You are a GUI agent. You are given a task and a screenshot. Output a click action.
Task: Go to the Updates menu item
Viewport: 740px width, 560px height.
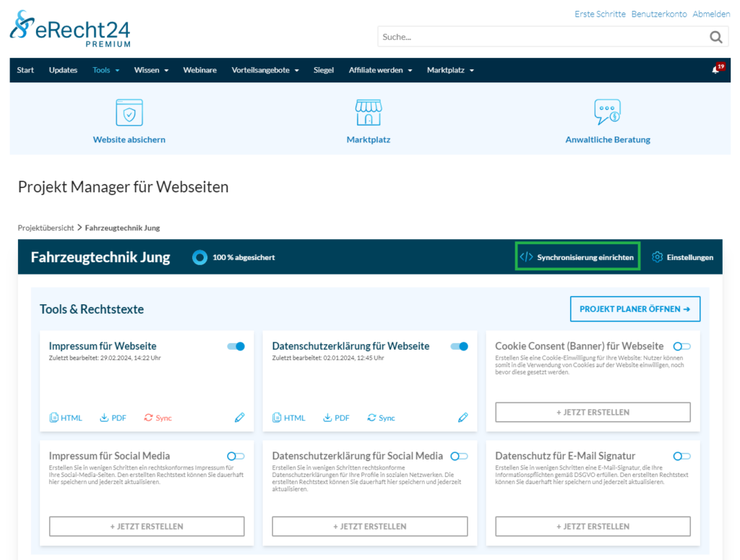(x=63, y=70)
